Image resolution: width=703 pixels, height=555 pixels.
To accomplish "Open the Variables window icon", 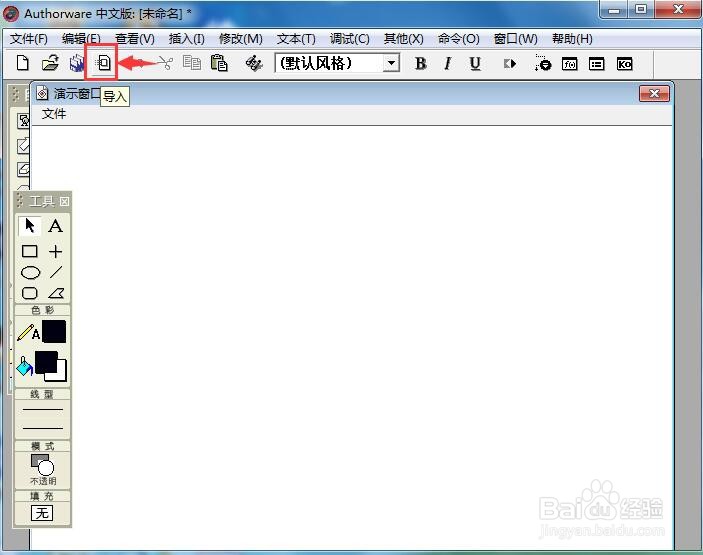I will click(x=596, y=64).
